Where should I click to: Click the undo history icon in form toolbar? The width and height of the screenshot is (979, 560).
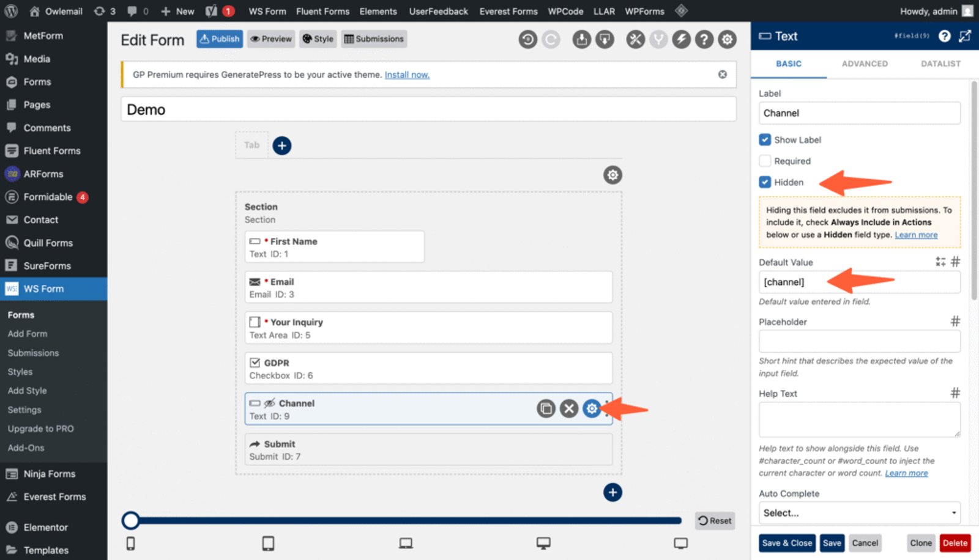coord(527,40)
